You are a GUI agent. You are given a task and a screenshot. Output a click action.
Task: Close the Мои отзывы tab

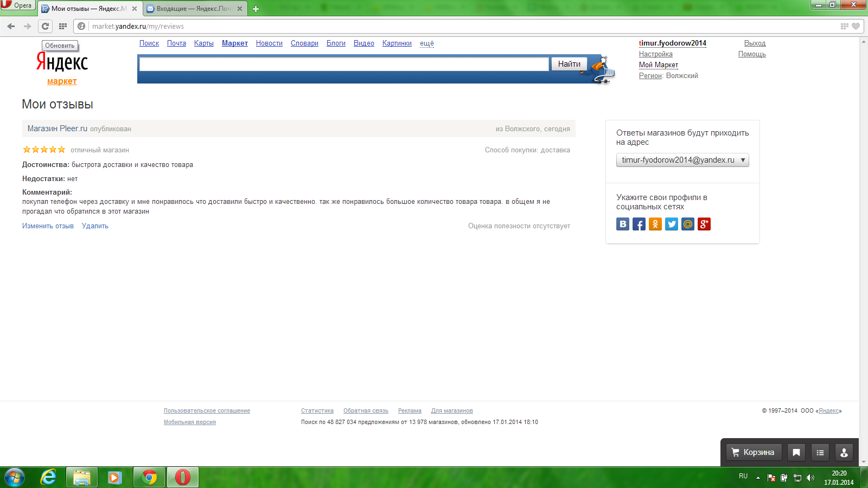point(135,9)
